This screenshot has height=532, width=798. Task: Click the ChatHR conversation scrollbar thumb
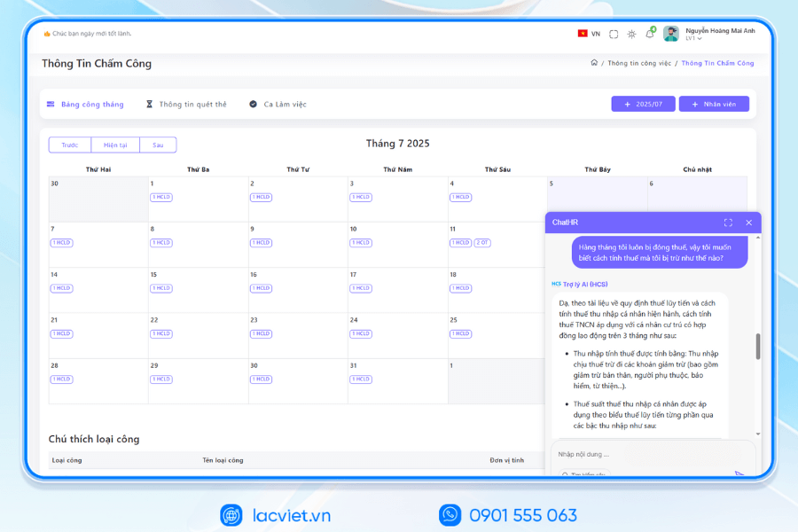[x=758, y=347]
